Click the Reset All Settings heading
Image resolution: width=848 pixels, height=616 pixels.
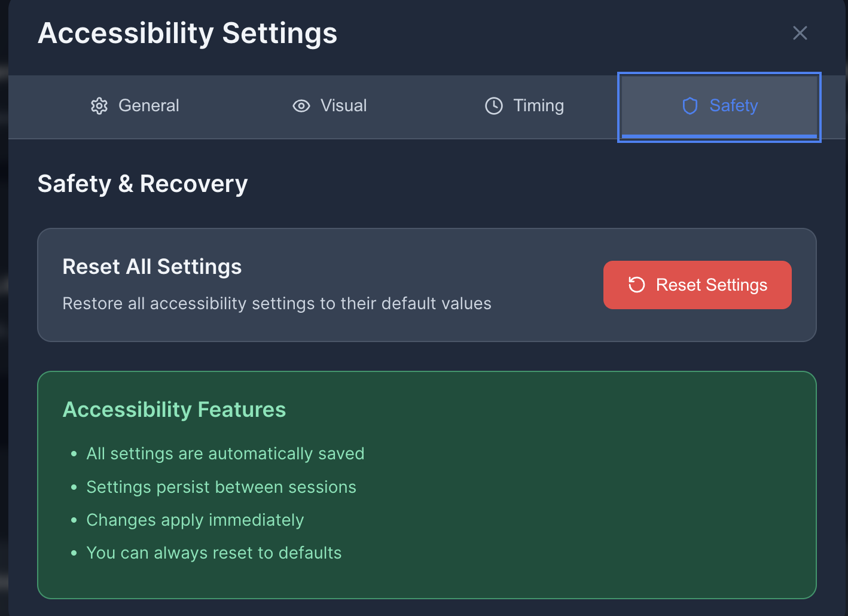pyautogui.click(x=152, y=267)
